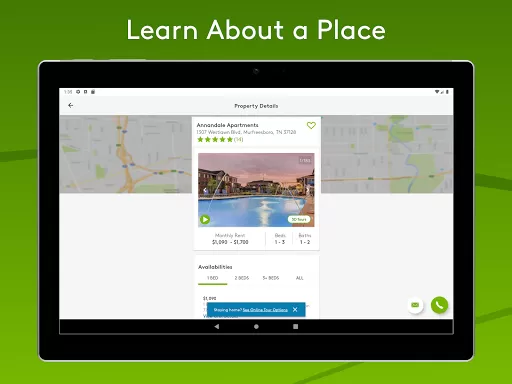Select the 2 BEDS availability tab
The image size is (512, 384).
[242, 278]
